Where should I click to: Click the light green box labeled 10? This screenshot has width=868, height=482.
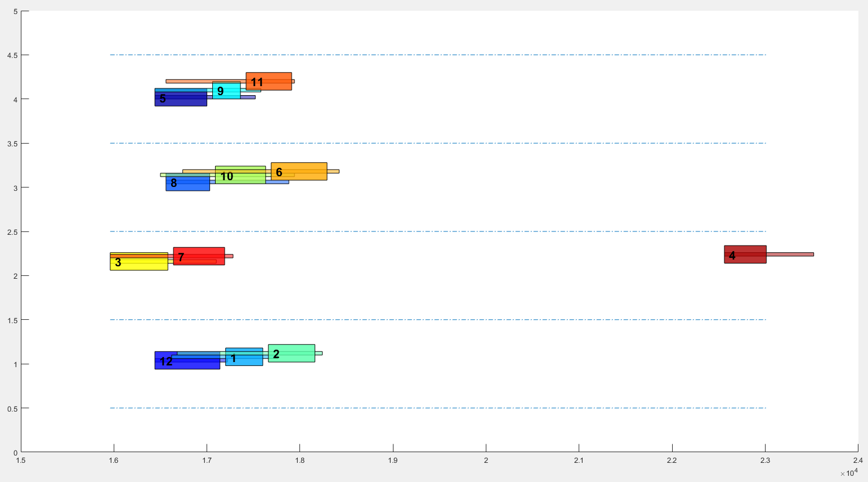coord(240,175)
